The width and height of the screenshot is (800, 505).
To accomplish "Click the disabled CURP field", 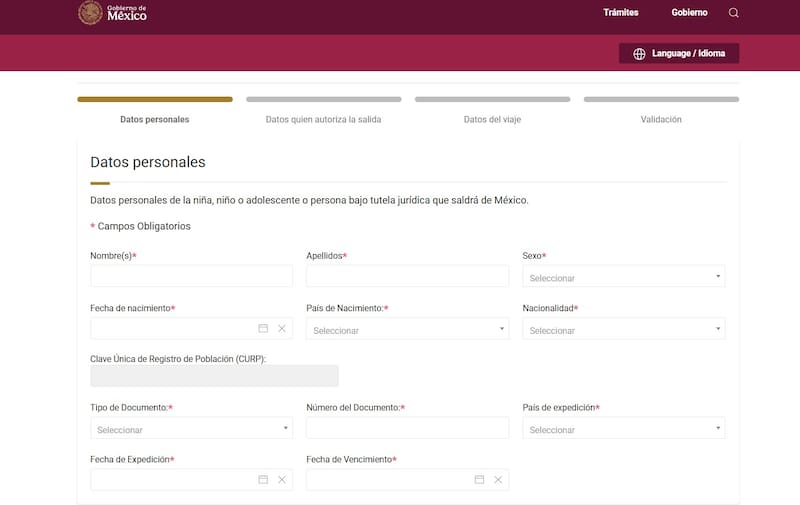I will pyautogui.click(x=214, y=376).
